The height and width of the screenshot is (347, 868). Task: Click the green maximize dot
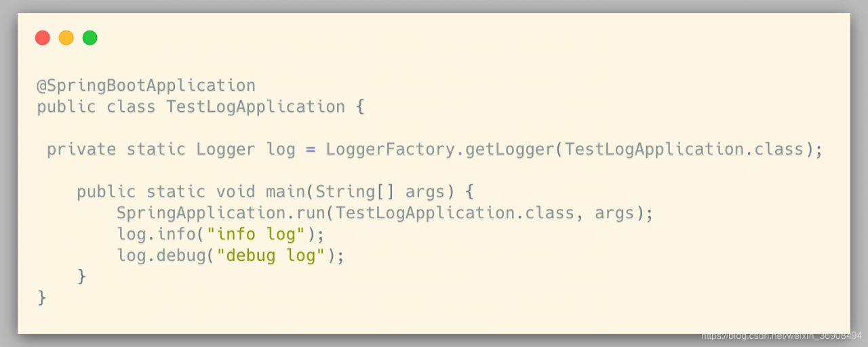point(90,38)
